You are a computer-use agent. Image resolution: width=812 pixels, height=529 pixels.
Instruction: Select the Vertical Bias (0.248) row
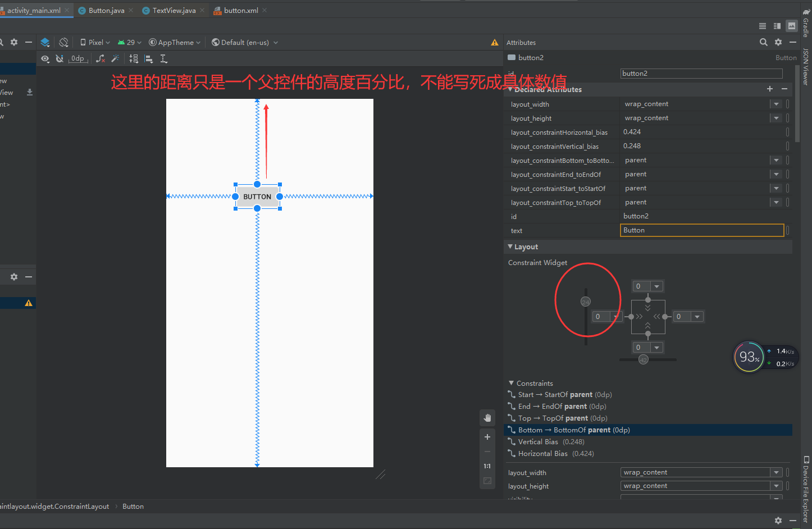click(649, 442)
